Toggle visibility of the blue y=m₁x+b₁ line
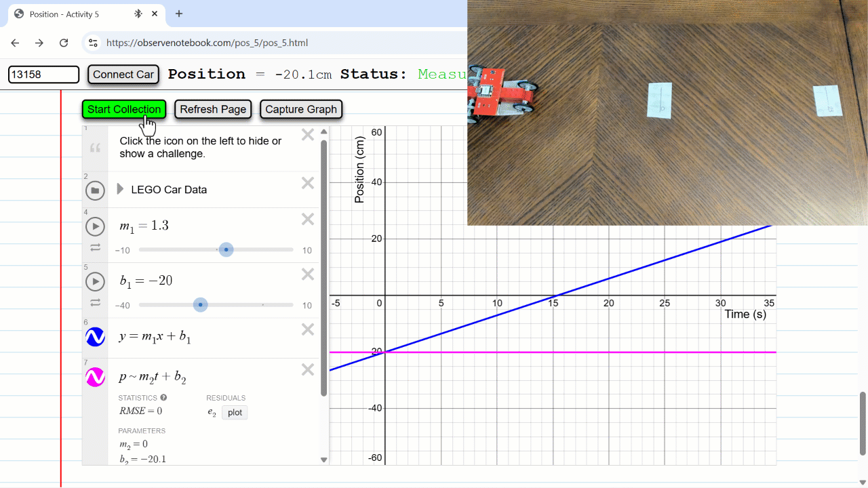This screenshot has height=488, width=868. click(x=95, y=337)
